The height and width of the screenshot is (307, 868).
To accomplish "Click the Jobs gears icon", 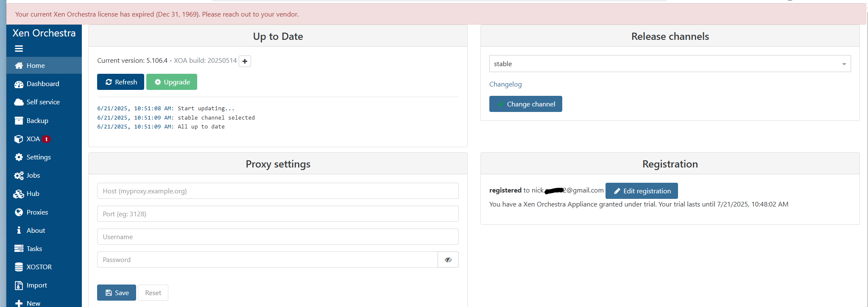I will click(19, 176).
